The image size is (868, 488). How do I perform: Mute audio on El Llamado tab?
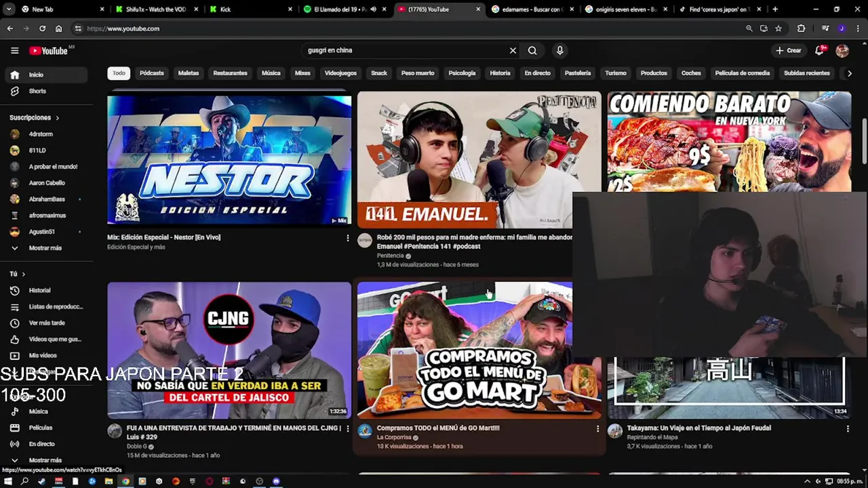coord(373,9)
